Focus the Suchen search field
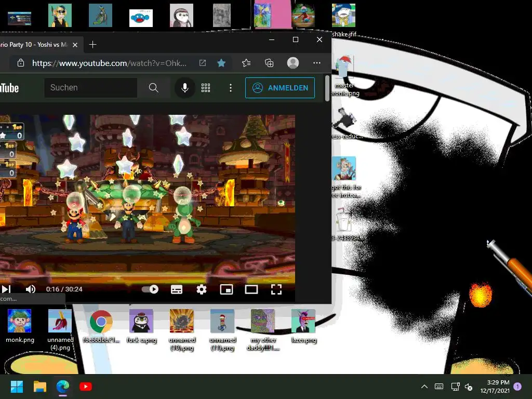 tap(90, 87)
